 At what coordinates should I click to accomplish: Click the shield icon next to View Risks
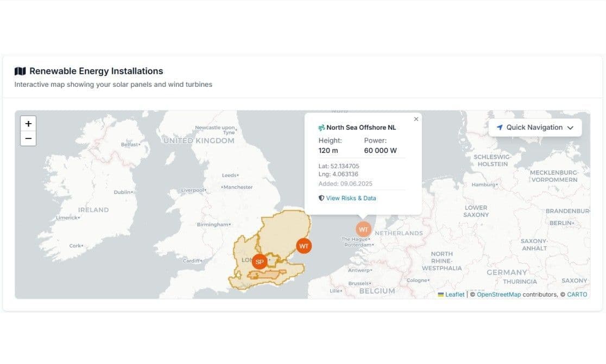point(320,198)
